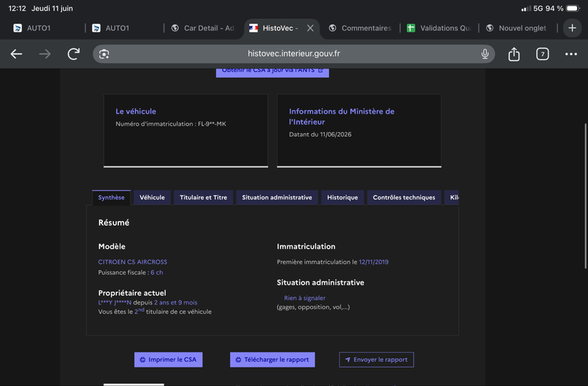This screenshot has width=588, height=386.
Task: Click Envoyer le rapport button
Action: click(376, 360)
